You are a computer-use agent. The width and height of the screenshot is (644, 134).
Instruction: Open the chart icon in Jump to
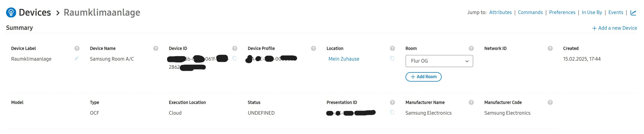tap(633, 12)
